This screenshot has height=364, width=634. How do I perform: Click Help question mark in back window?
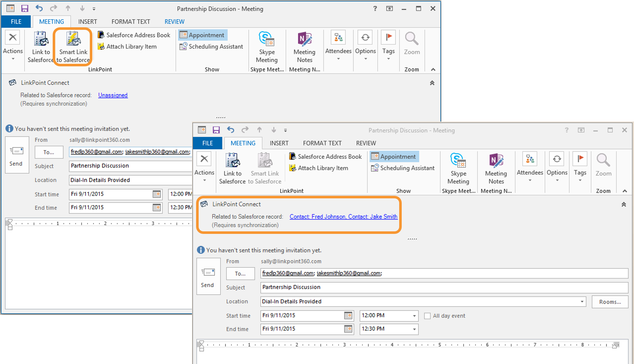click(x=375, y=9)
